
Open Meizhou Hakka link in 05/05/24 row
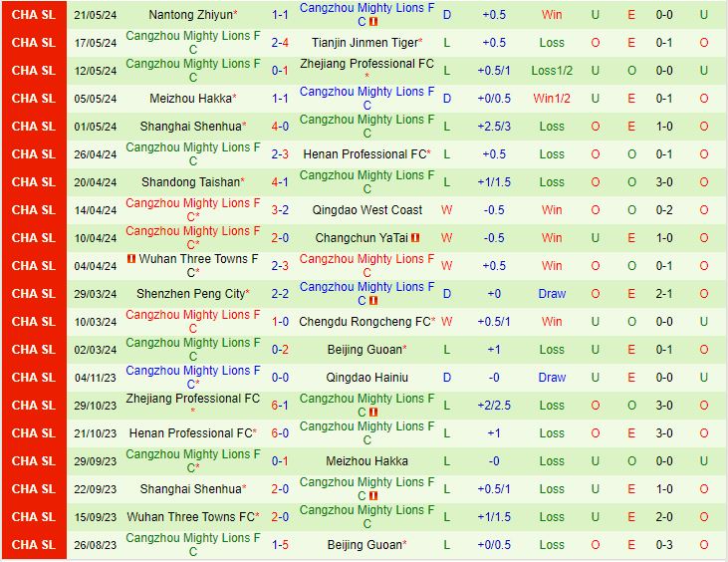tap(190, 99)
